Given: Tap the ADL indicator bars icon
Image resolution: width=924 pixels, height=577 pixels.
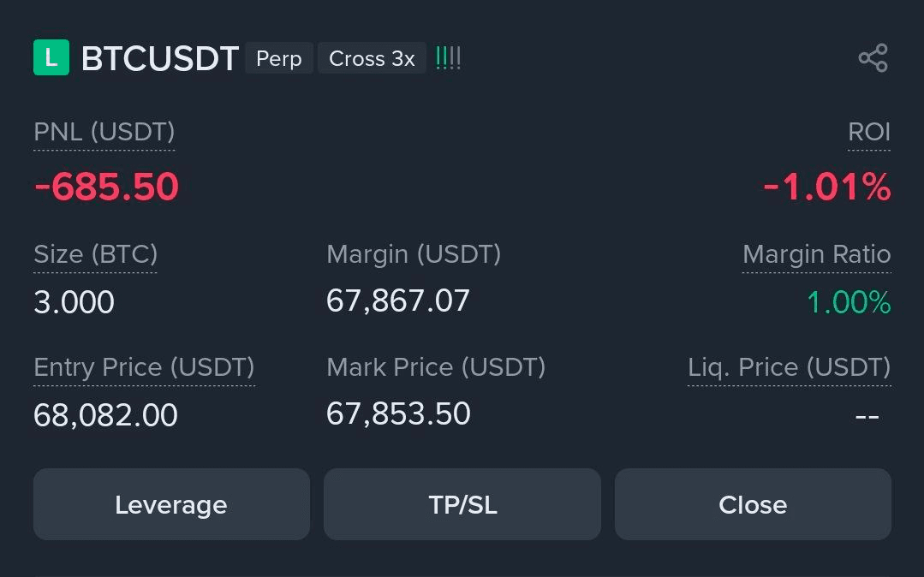Looking at the screenshot, I should click(448, 58).
